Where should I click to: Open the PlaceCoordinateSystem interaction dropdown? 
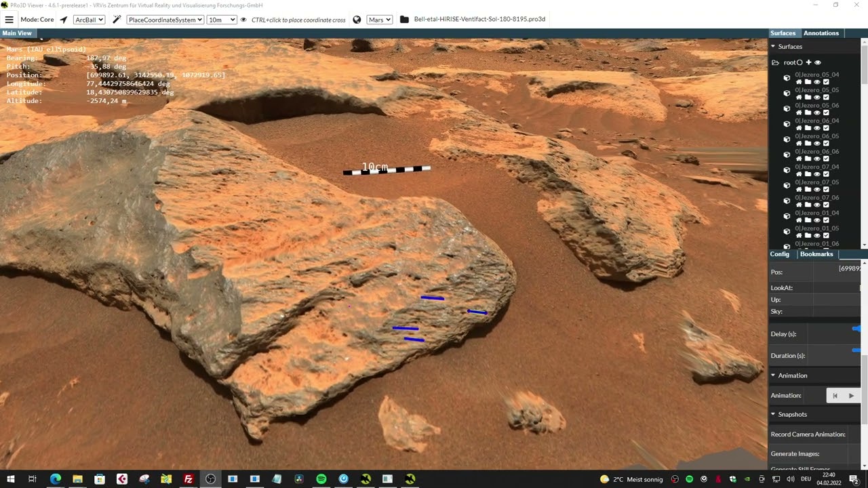pyautogui.click(x=165, y=20)
